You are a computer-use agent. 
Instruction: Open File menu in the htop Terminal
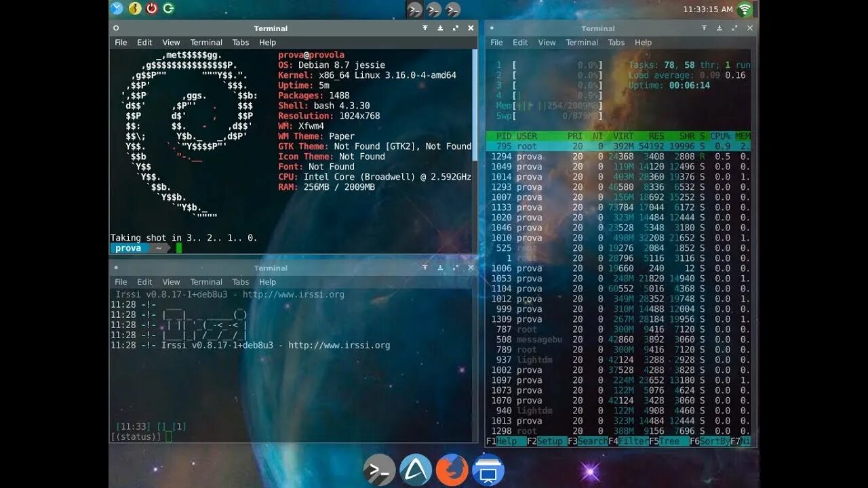click(496, 42)
